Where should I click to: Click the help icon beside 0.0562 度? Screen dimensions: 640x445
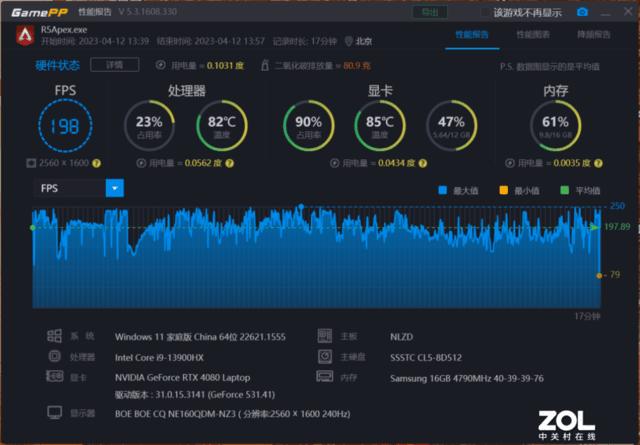pos(230,163)
